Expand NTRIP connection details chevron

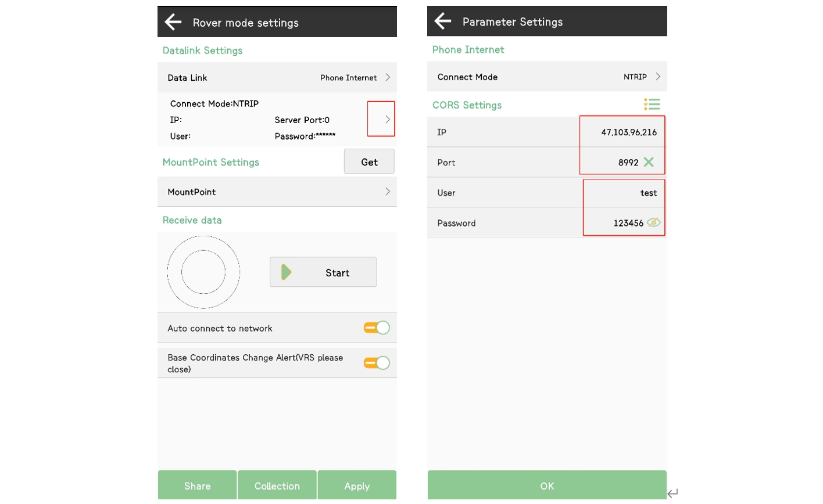pyautogui.click(x=387, y=120)
